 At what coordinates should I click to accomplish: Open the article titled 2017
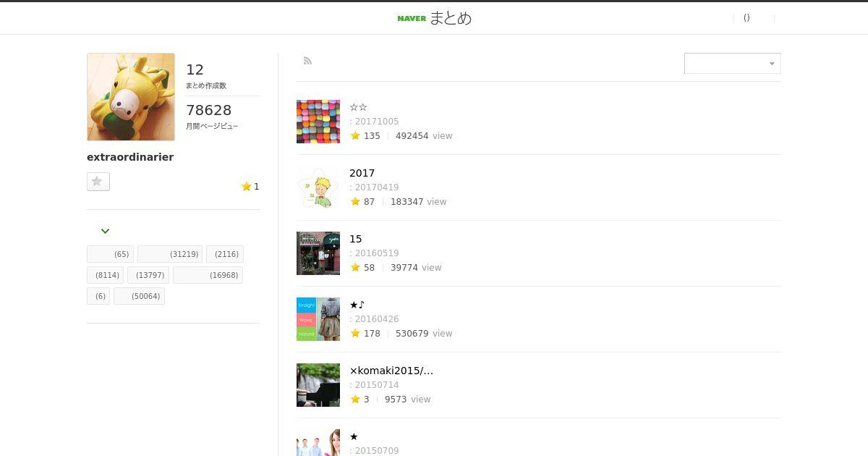click(x=362, y=173)
